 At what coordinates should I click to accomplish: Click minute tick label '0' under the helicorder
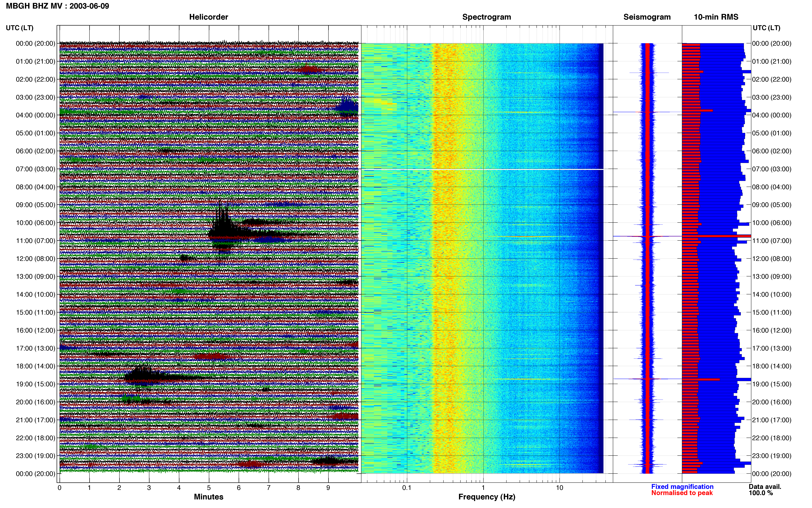tap(59, 488)
